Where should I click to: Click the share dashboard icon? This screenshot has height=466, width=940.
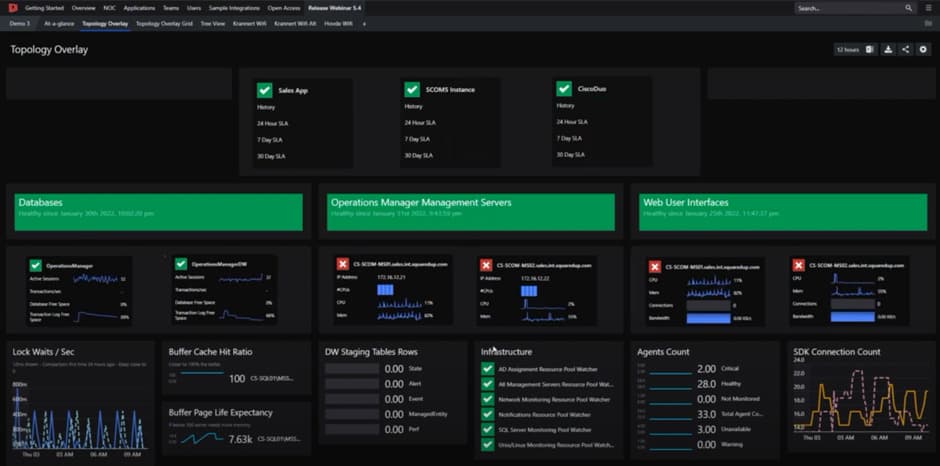tap(906, 50)
